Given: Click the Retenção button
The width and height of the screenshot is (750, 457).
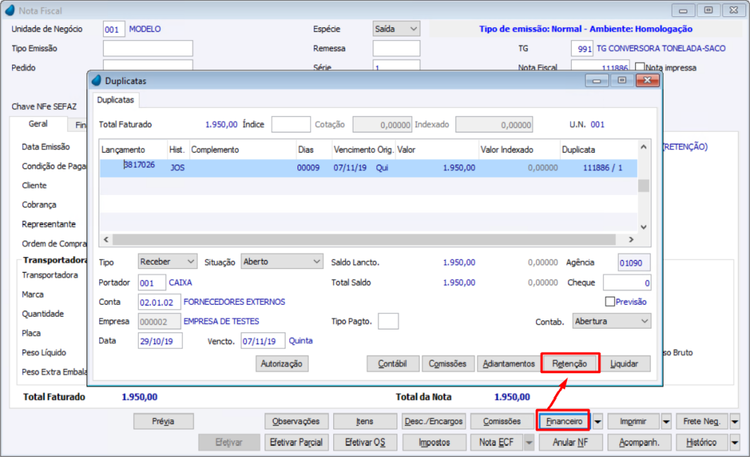Looking at the screenshot, I should (570, 364).
